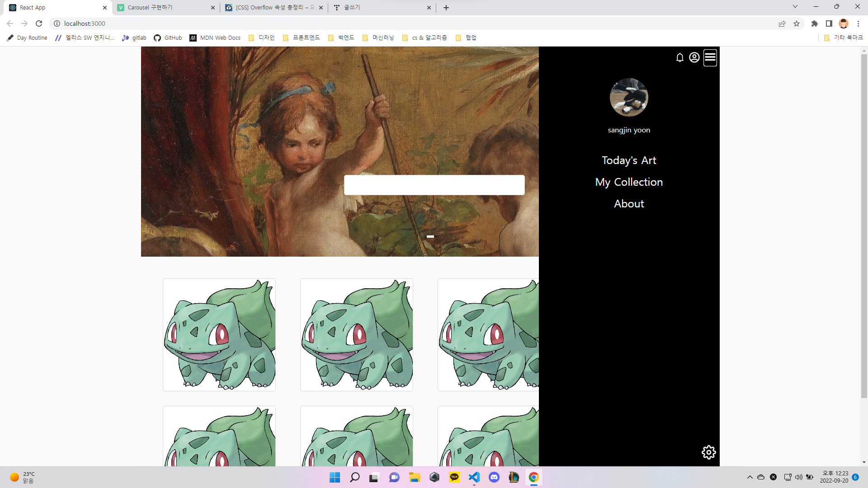Switch to the React App tab
This screenshot has height=488, width=868.
point(57,8)
